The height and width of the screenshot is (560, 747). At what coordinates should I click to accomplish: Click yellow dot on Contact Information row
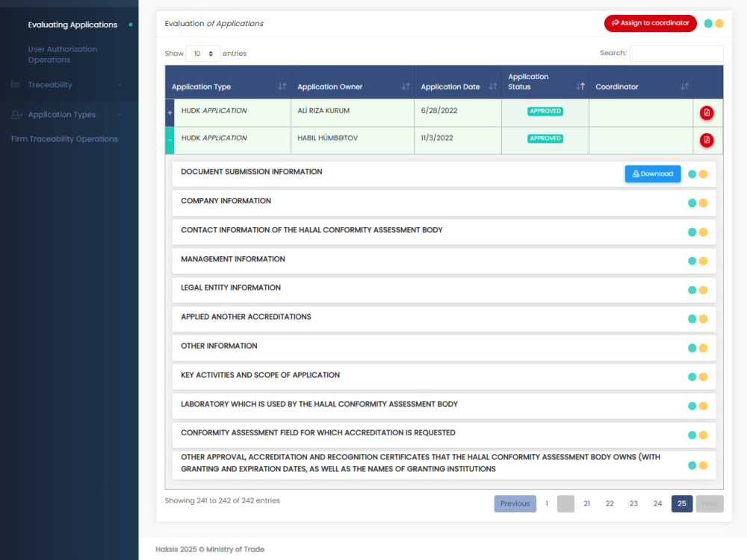point(703,232)
